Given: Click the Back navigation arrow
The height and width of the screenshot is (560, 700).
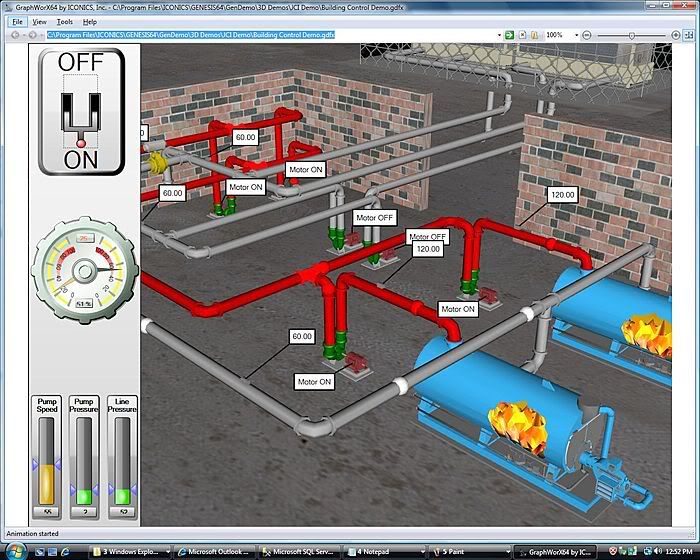Looking at the screenshot, I should pyautogui.click(x=15, y=35).
